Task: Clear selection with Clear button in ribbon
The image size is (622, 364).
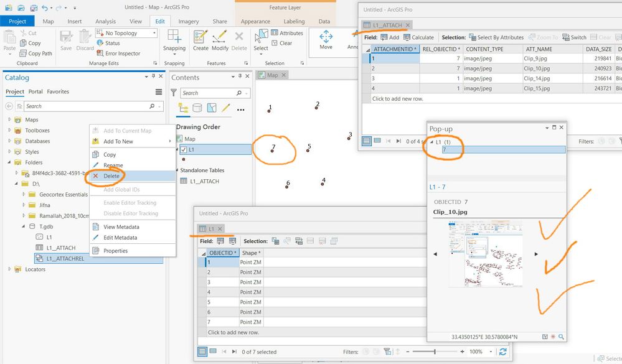Action: [x=281, y=43]
